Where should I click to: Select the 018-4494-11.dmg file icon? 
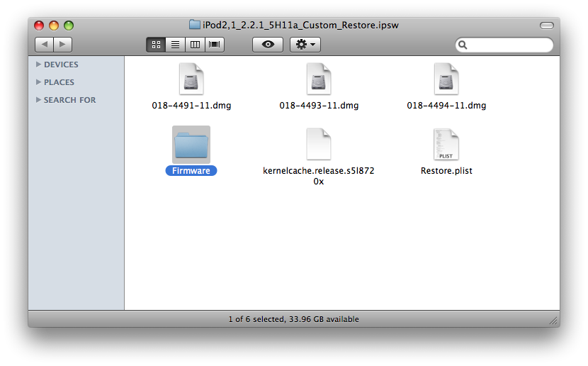pos(446,79)
